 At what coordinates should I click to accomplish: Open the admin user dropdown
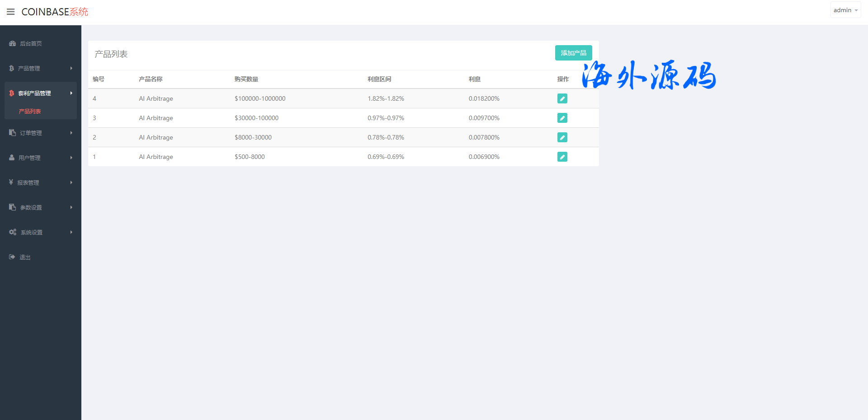(x=845, y=10)
